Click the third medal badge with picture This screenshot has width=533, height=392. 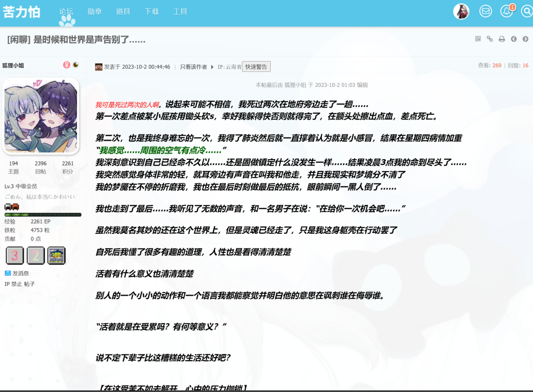click(x=56, y=255)
